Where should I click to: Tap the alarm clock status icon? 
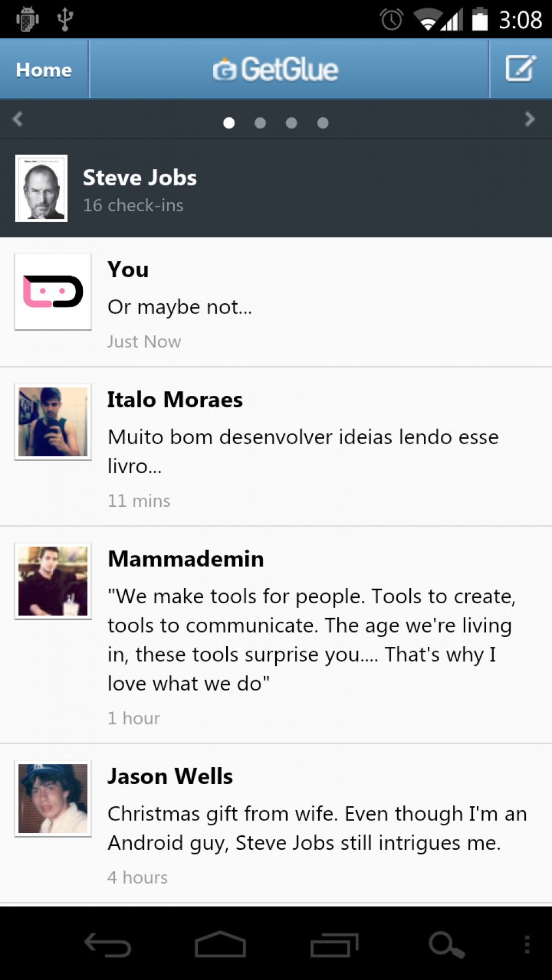click(391, 20)
